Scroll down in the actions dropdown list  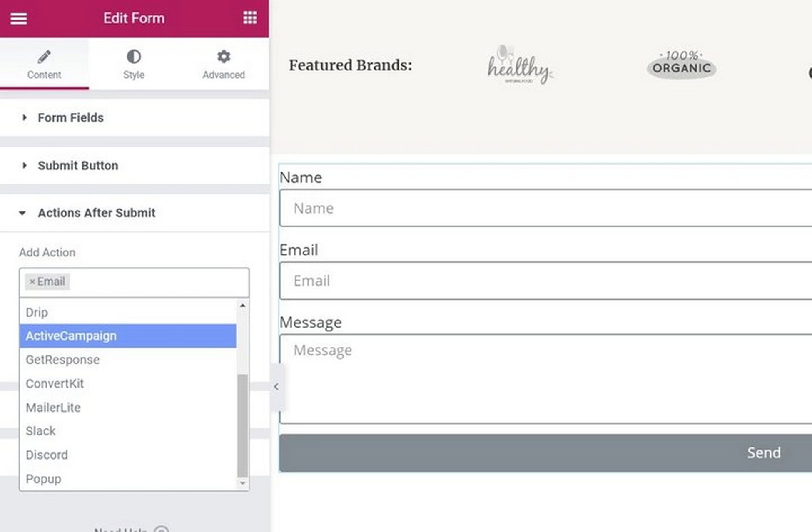tap(242, 483)
